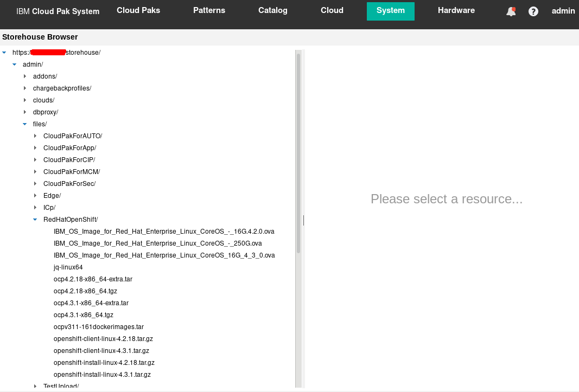This screenshot has height=392, width=579.
Task: Select the ICp/ folder label
Action: click(x=49, y=208)
